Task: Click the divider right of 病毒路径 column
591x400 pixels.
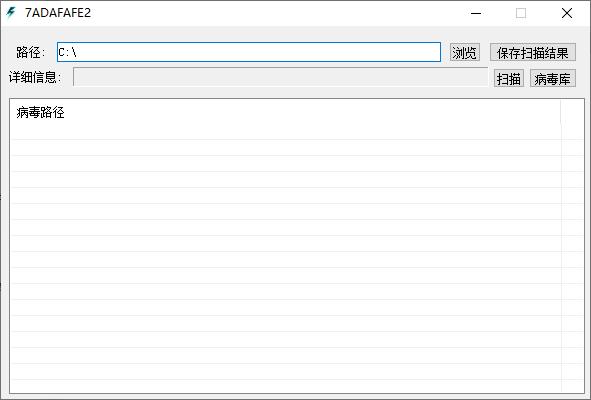Action: point(561,112)
